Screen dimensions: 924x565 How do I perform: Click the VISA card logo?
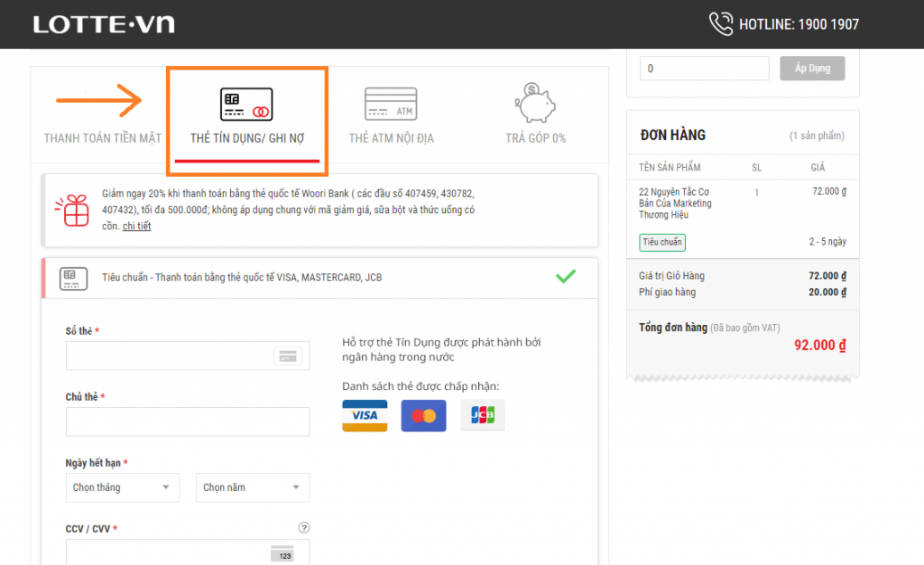(x=365, y=415)
